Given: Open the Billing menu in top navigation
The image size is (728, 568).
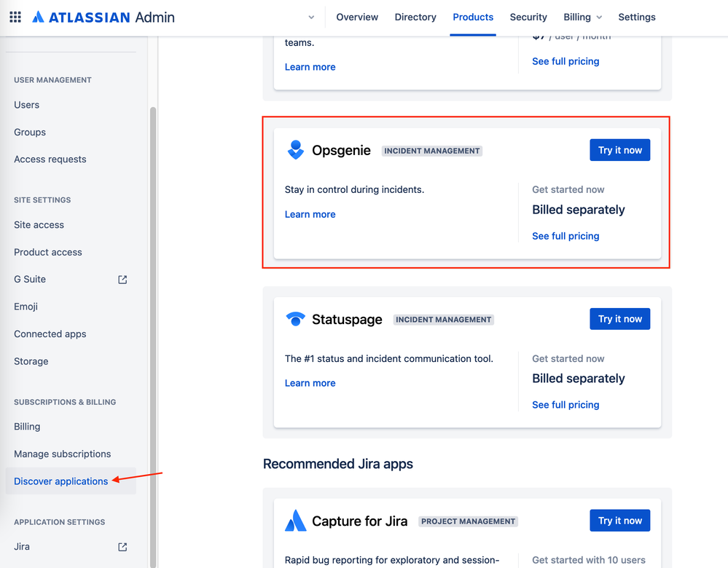Looking at the screenshot, I should [583, 17].
